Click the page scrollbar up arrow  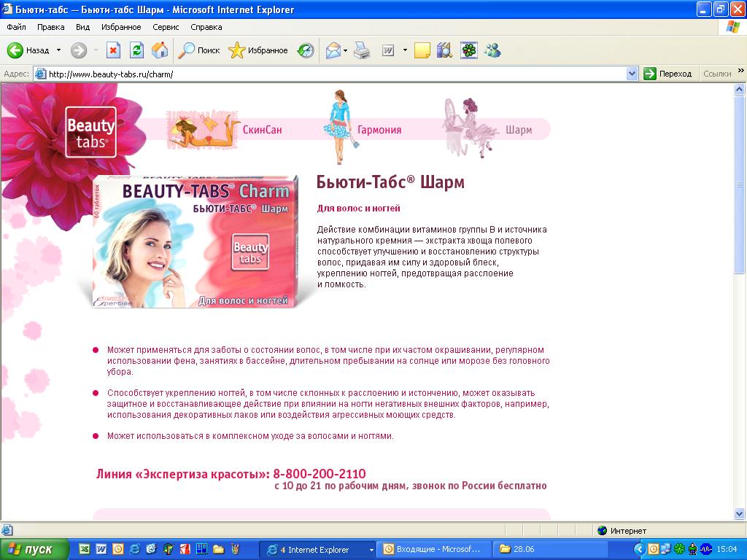click(740, 89)
